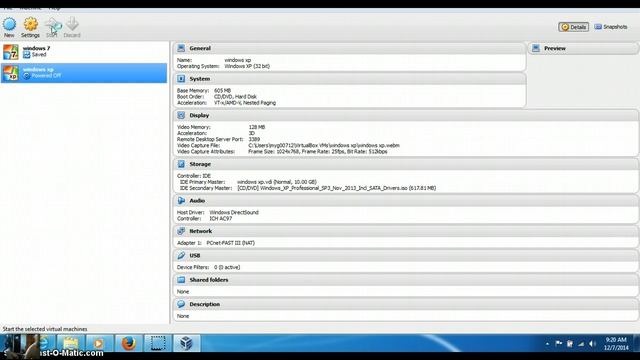Click the "3389" remote desktop port value
Viewport: 640px width, 360px height.
click(x=254, y=139)
